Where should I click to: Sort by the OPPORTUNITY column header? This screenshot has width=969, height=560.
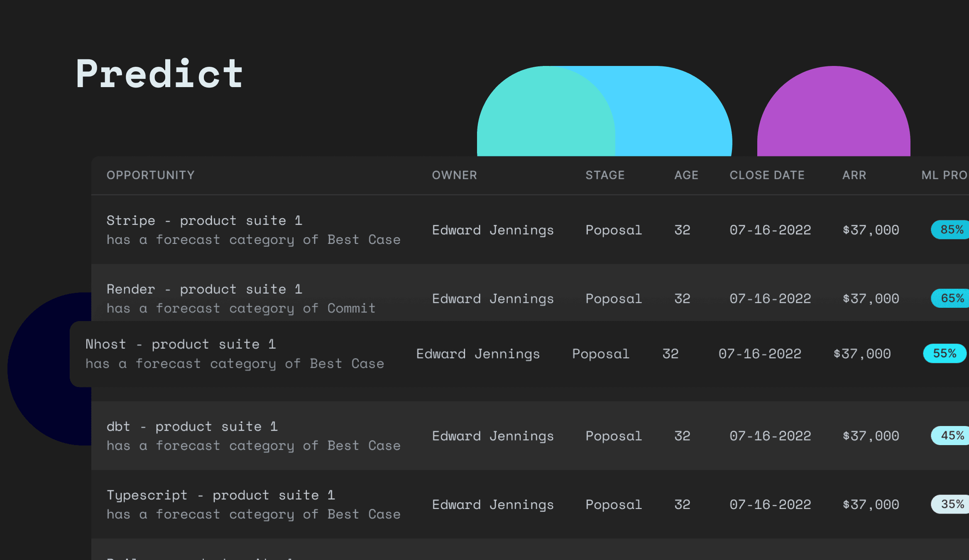pos(151,175)
